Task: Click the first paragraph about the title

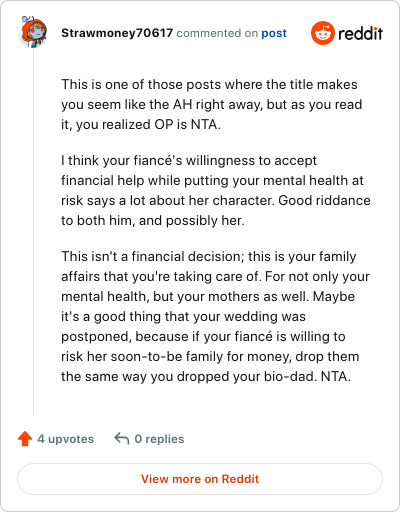Action: tap(212, 104)
